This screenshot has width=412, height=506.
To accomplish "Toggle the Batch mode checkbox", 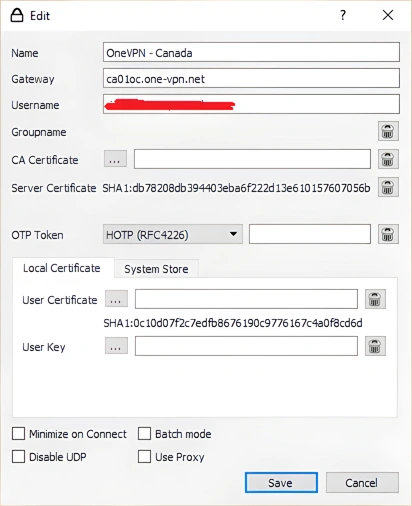I will pyautogui.click(x=144, y=434).
